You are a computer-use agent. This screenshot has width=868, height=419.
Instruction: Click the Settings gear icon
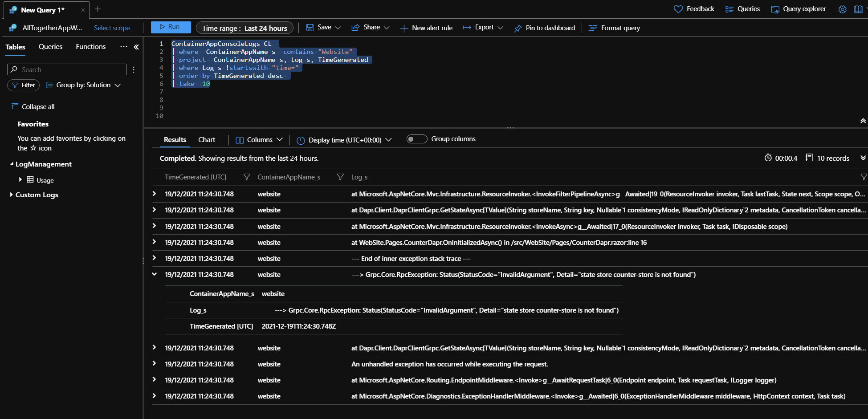point(842,9)
